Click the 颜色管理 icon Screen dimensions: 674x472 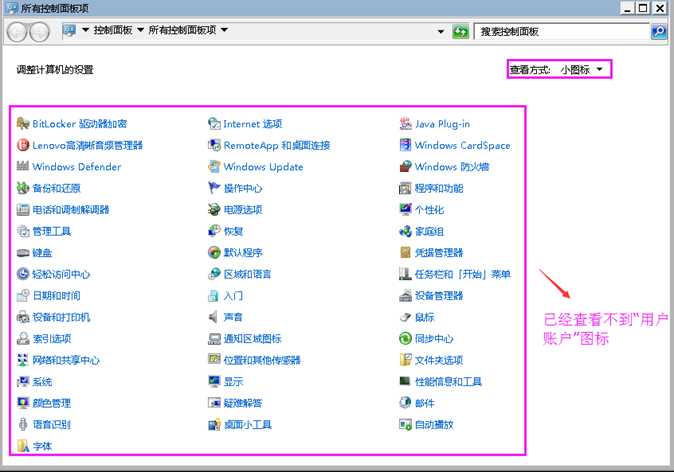pyautogui.click(x=23, y=403)
